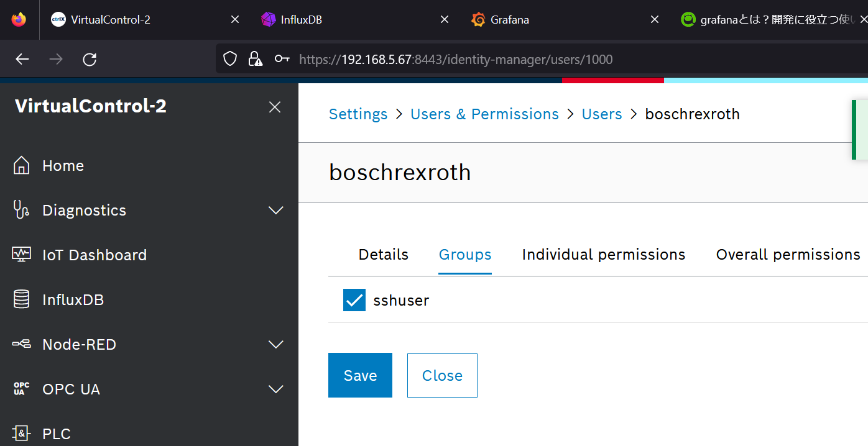Go to Users breadcrumb link
This screenshot has width=868, height=446.
click(602, 114)
